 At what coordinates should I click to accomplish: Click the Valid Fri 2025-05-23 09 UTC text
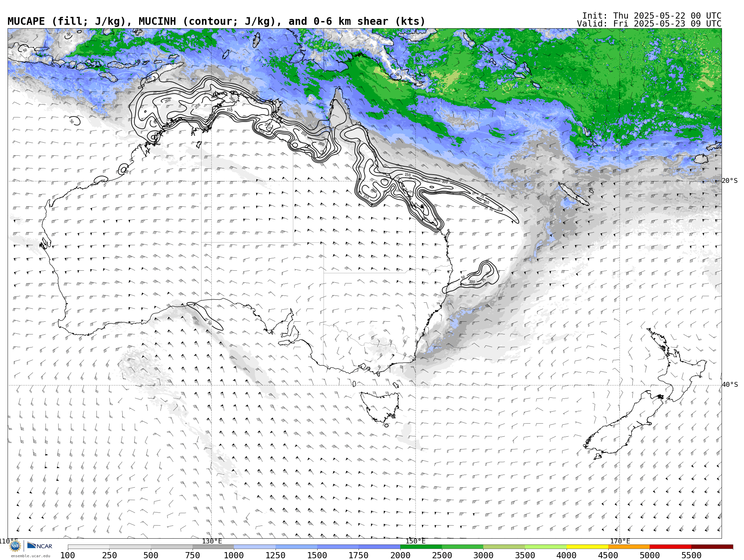[x=649, y=24]
